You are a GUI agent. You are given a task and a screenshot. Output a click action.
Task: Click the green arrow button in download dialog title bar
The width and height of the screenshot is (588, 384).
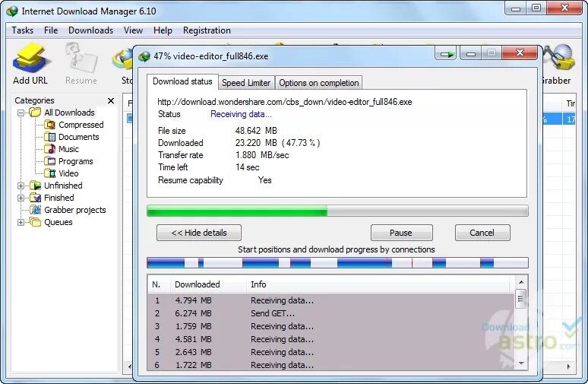point(446,54)
